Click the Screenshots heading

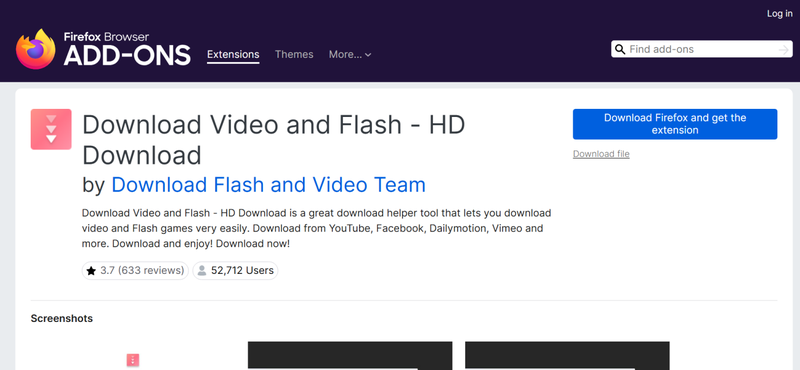click(62, 318)
